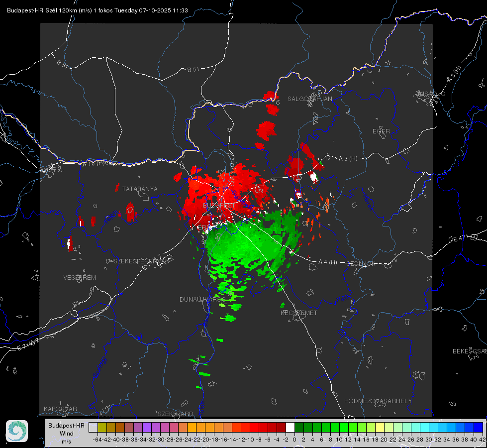Click the legend value '-20'
487x448 pixels.
point(205,440)
